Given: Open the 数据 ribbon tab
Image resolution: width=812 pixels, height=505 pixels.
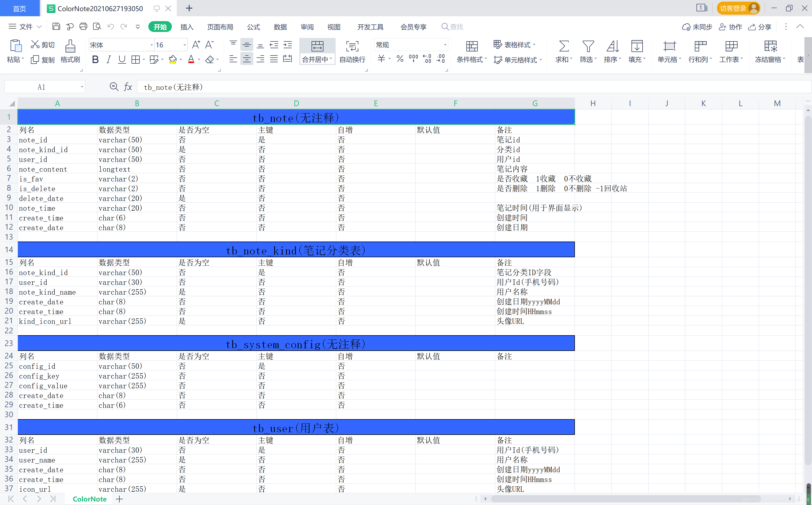Looking at the screenshot, I should pyautogui.click(x=280, y=27).
